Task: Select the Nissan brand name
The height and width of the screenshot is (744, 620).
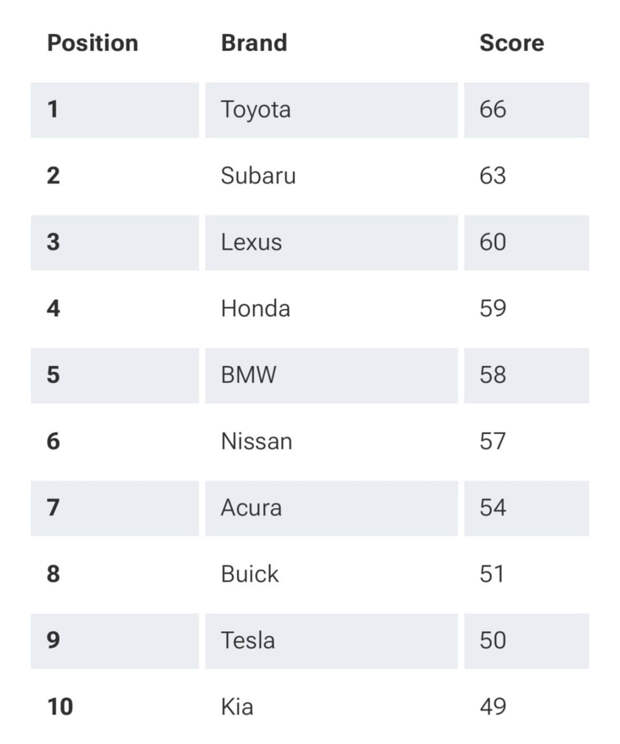Action: tap(256, 441)
